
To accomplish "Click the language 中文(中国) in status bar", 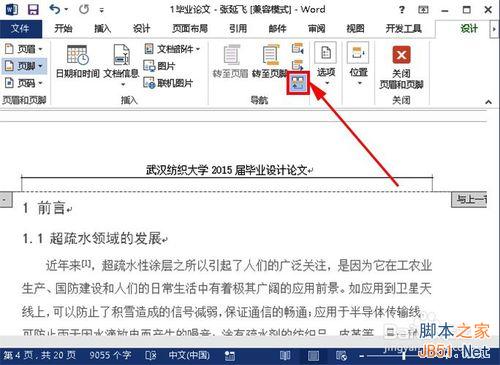I will 189,355.
